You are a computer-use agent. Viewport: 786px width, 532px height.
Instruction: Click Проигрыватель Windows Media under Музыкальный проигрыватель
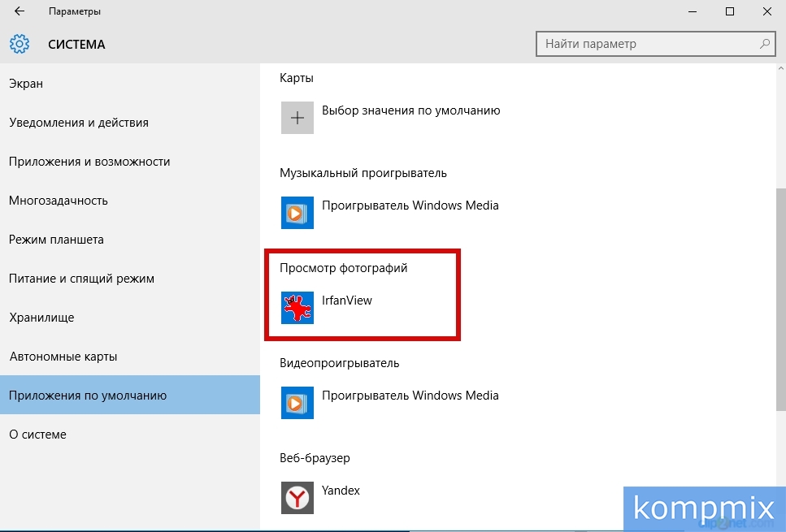pyautogui.click(x=410, y=205)
